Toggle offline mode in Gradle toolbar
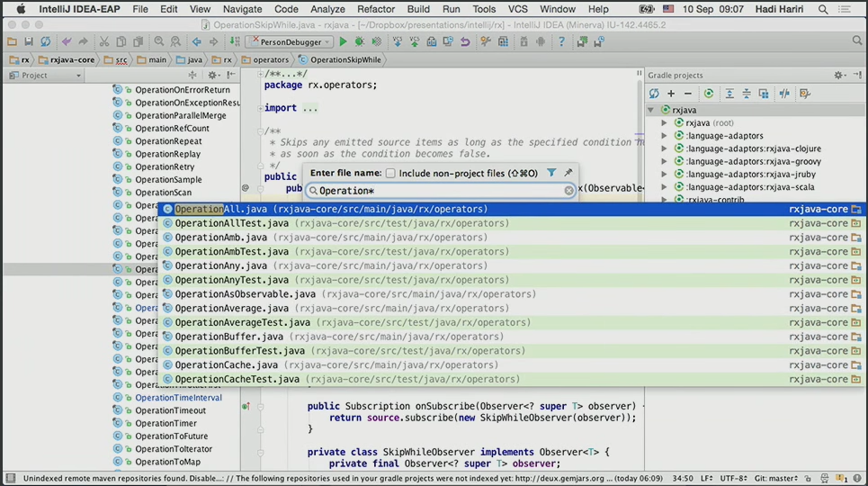The height and width of the screenshot is (486, 868). coord(784,94)
